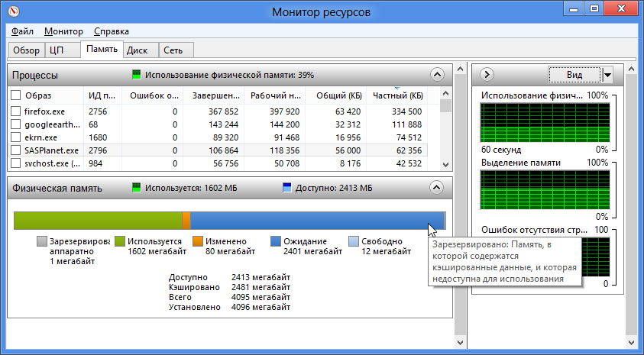Collapse the Процессы section

[x=436, y=75]
